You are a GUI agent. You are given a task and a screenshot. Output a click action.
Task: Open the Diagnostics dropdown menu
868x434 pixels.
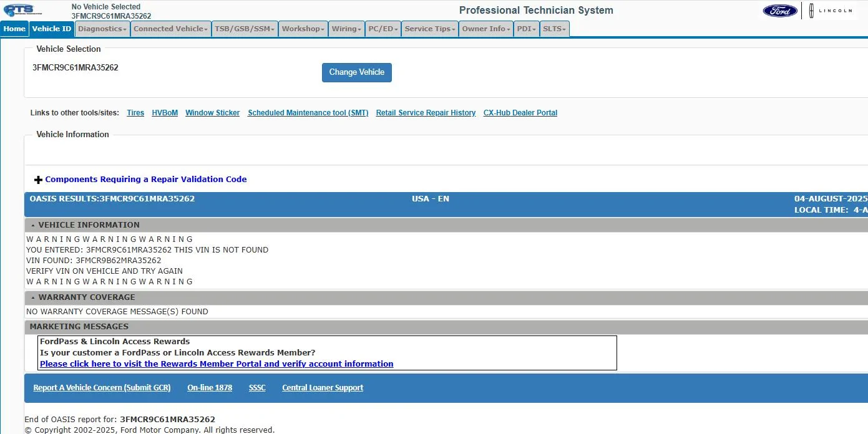tap(102, 29)
